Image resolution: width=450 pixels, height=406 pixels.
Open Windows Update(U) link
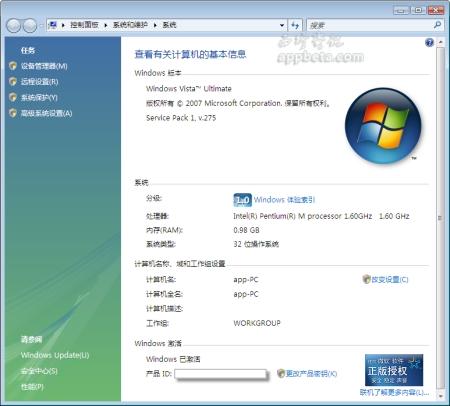[55, 355]
